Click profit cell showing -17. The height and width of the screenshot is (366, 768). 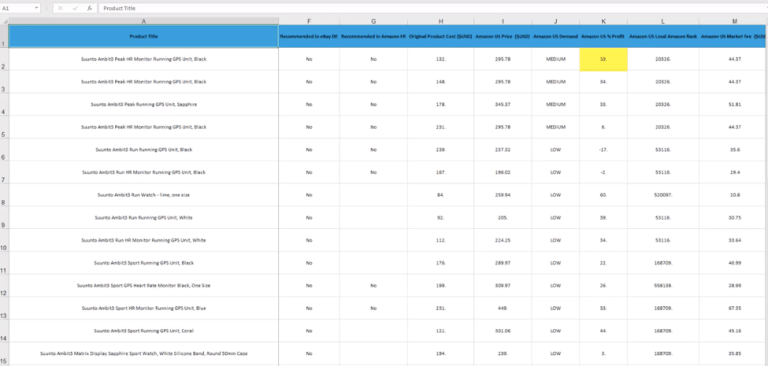[x=603, y=150]
